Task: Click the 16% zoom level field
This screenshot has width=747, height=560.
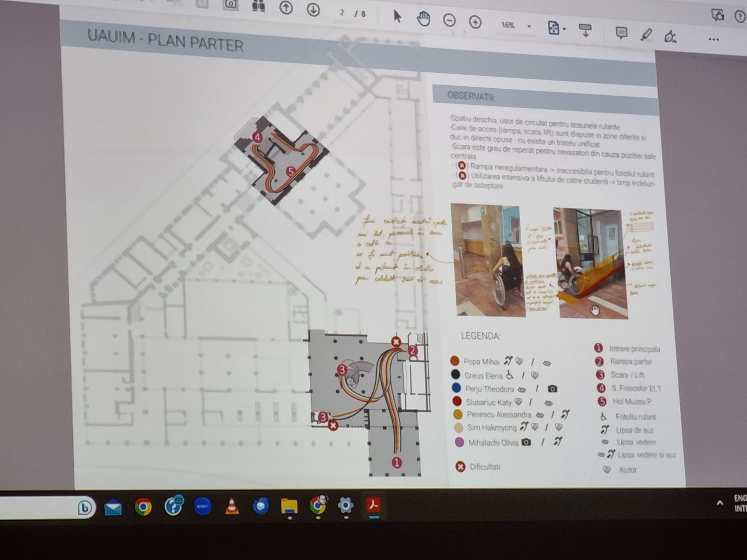Action: tap(508, 25)
